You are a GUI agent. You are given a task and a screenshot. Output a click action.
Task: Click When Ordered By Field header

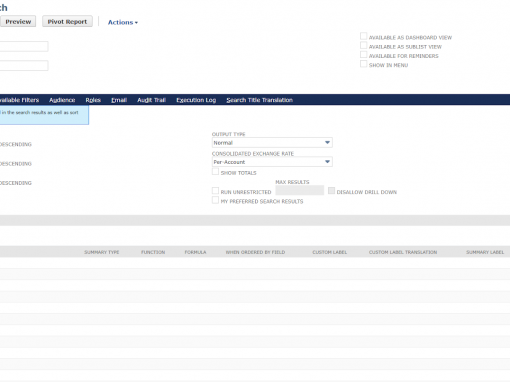coord(255,252)
